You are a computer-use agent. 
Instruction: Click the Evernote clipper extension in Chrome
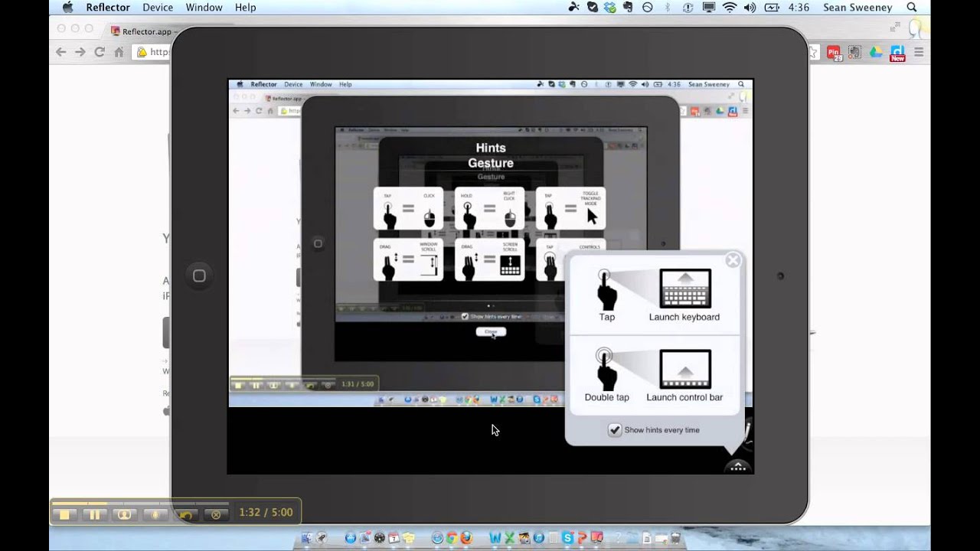pyautogui.click(x=854, y=52)
